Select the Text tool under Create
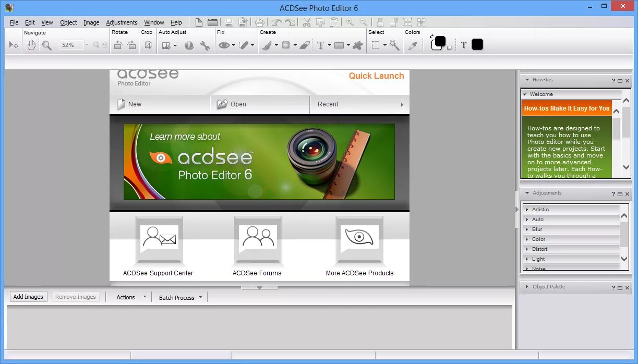This screenshot has width=638, height=364. tap(321, 45)
